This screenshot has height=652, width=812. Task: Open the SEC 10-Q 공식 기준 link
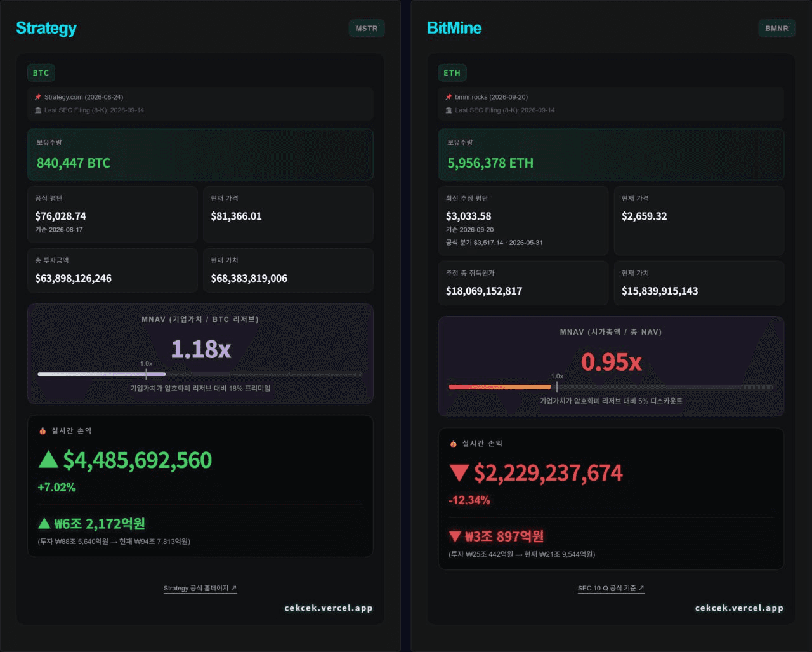611,589
